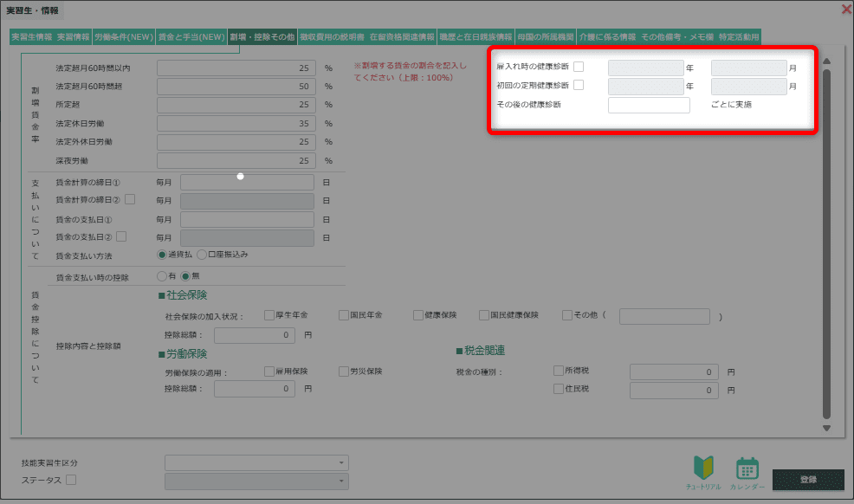
Task: Check the 雇用保険 checkbox
Action: pyautogui.click(x=269, y=372)
